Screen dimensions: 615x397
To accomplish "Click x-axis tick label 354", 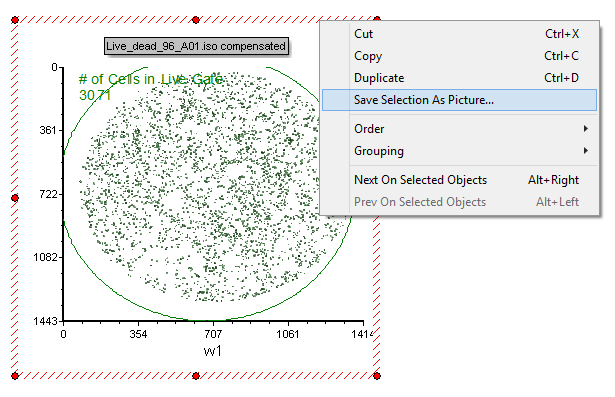I will (138, 334).
